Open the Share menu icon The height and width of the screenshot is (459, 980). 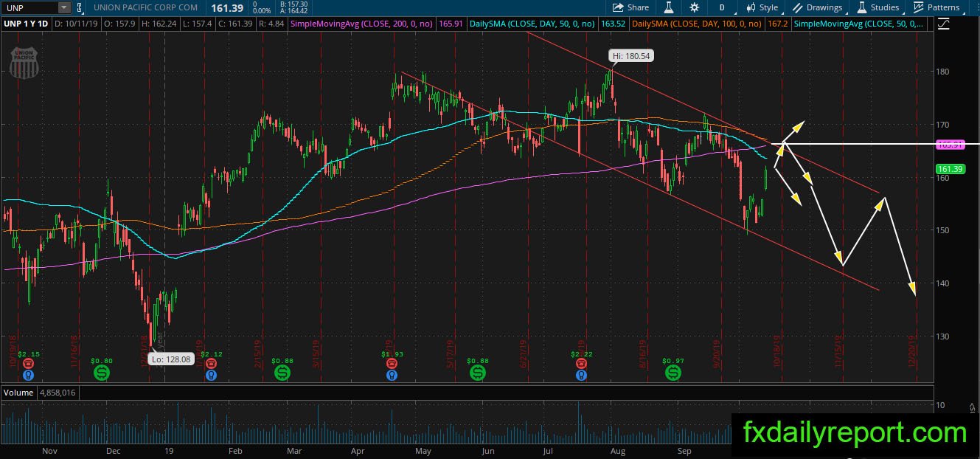click(618, 7)
